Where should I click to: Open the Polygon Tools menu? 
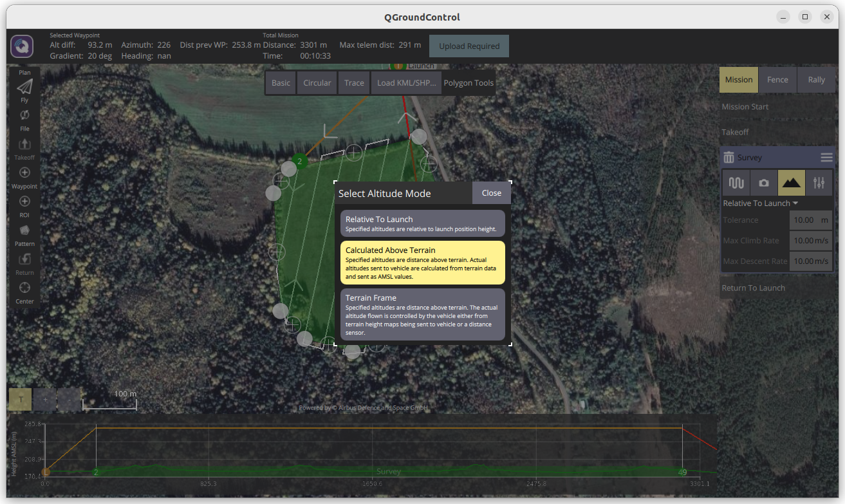click(469, 83)
